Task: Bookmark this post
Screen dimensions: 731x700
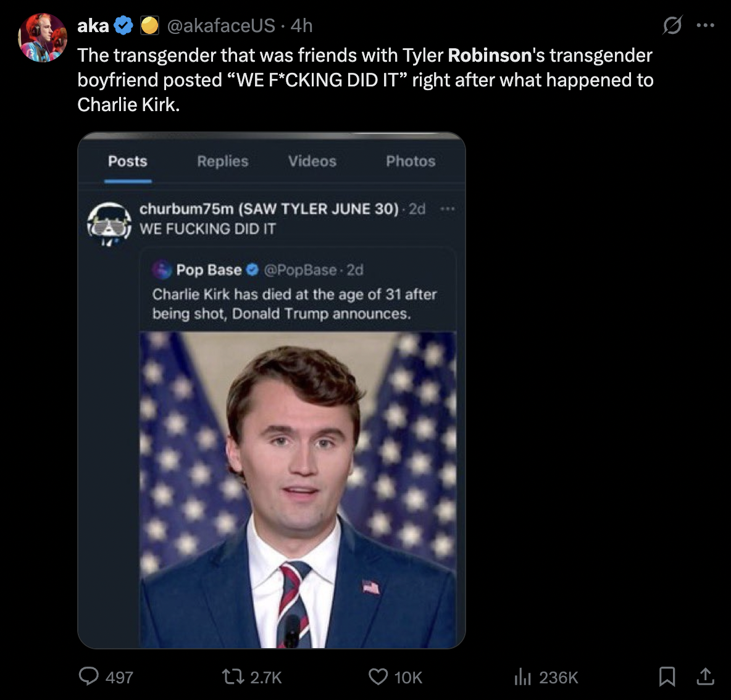Action: (667, 677)
